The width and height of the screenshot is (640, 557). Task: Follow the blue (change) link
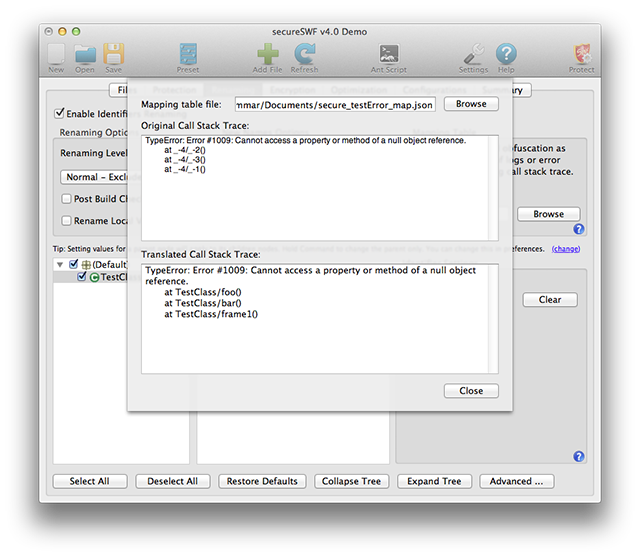565,248
